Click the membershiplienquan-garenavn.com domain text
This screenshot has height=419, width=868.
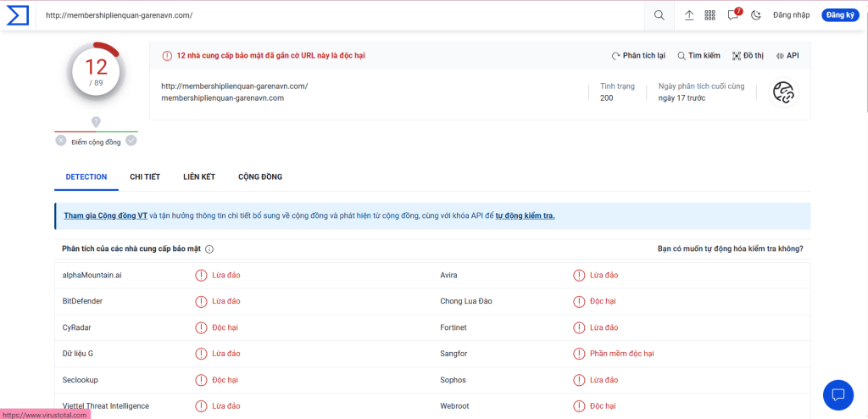click(223, 98)
